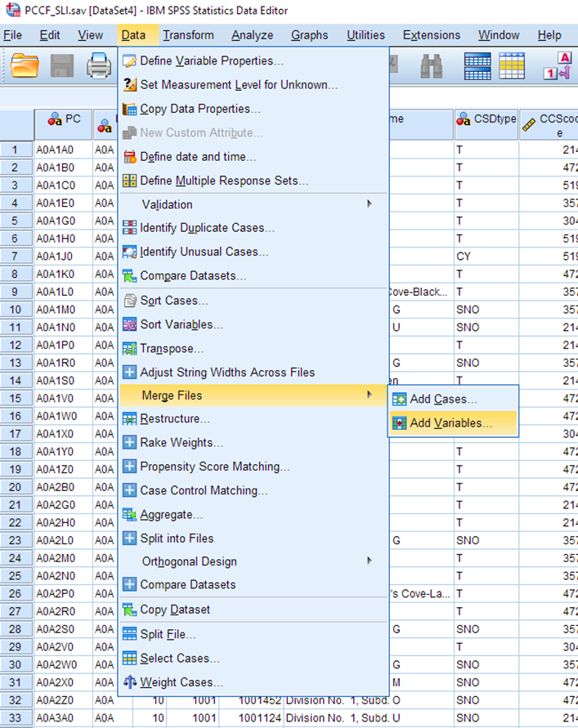Select the CCScode column header
Screen dimensions: 578x728
pyautogui.click(x=549, y=124)
